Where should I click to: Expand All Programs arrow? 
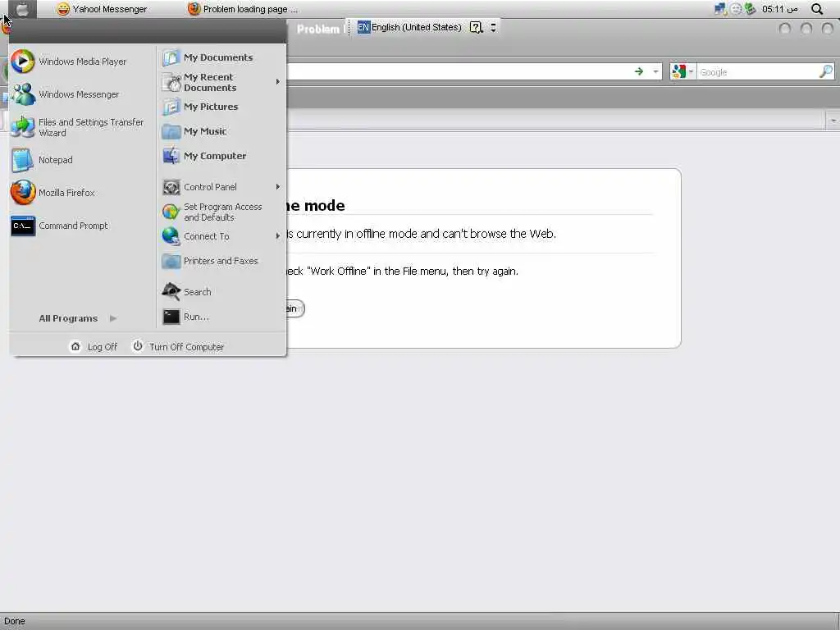click(x=113, y=318)
